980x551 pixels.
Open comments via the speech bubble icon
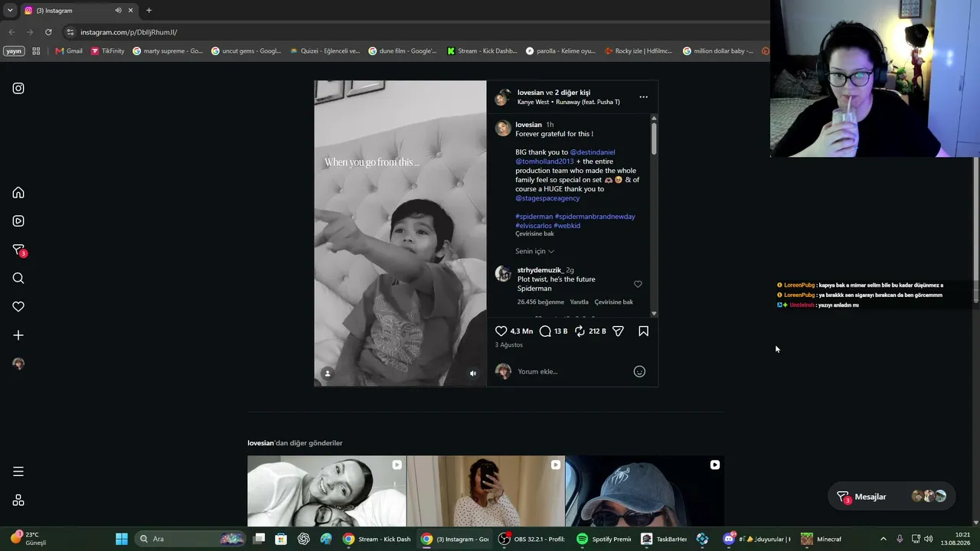pos(545,331)
